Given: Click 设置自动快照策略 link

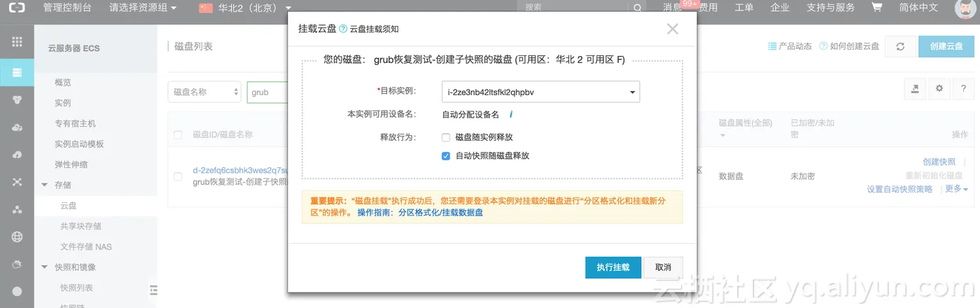Looking at the screenshot, I should pyautogui.click(x=899, y=189).
